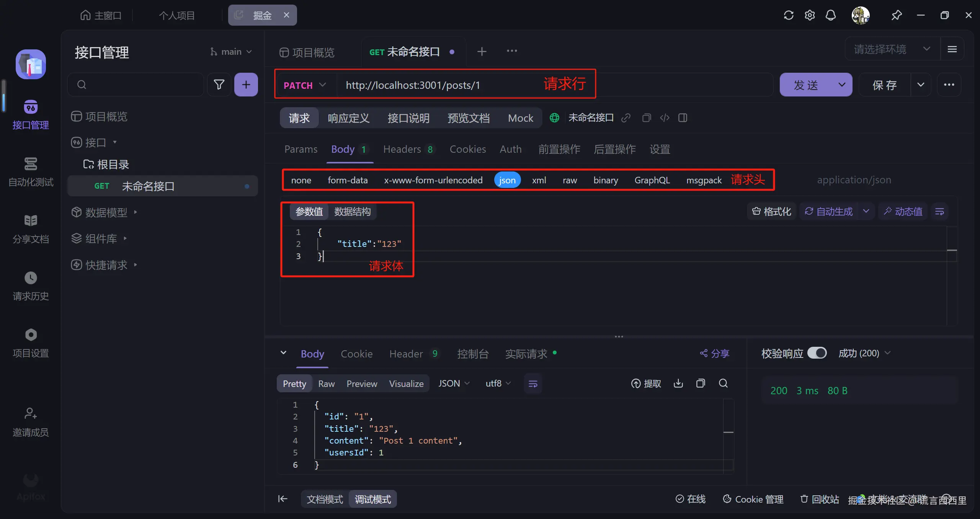Toggle the 校验响应 switch
The height and width of the screenshot is (519, 980).
pyautogui.click(x=817, y=353)
